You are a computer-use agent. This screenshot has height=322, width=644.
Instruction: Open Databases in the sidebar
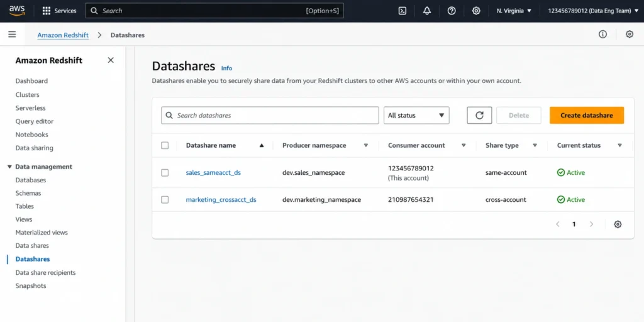point(31,180)
